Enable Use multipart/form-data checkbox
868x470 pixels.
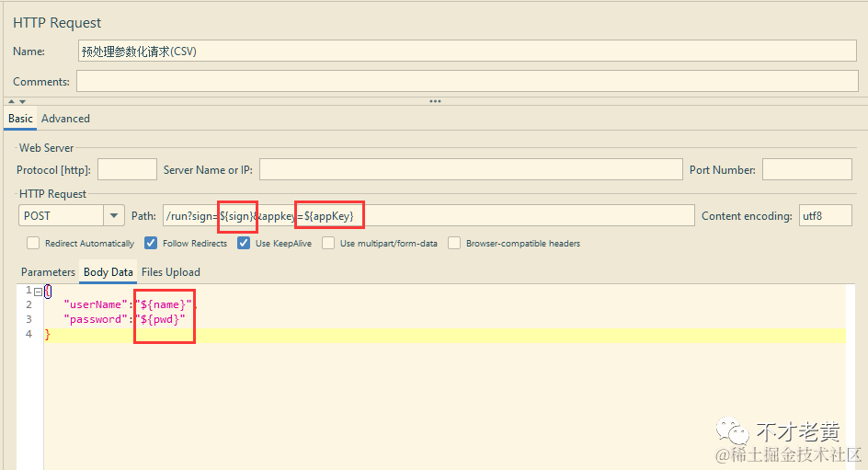coord(328,243)
